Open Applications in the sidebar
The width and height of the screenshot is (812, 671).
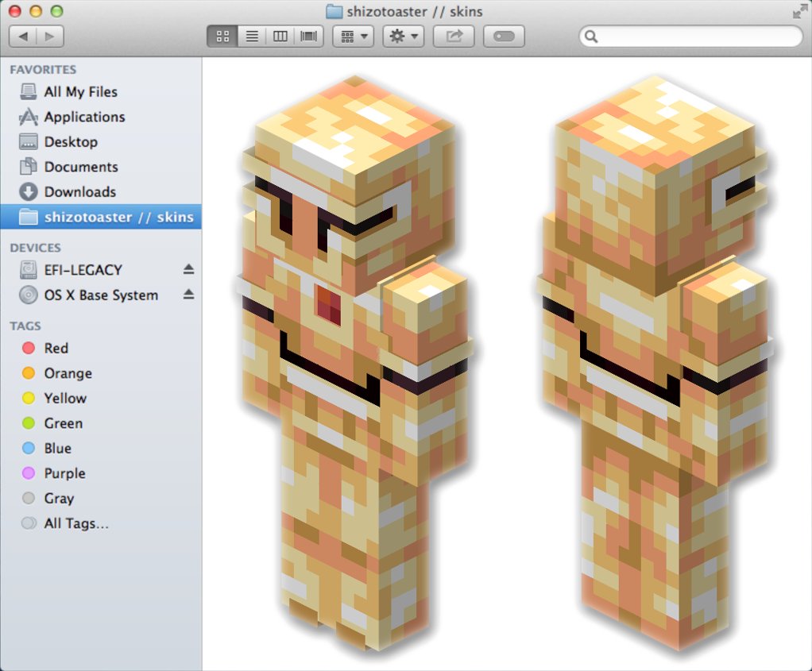click(100, 117)
